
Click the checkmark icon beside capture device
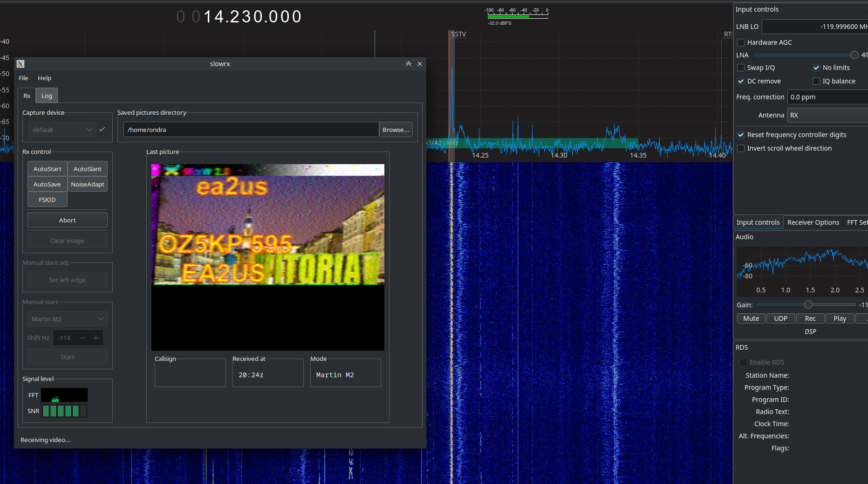pyautogui.click(x=102, y=130)
